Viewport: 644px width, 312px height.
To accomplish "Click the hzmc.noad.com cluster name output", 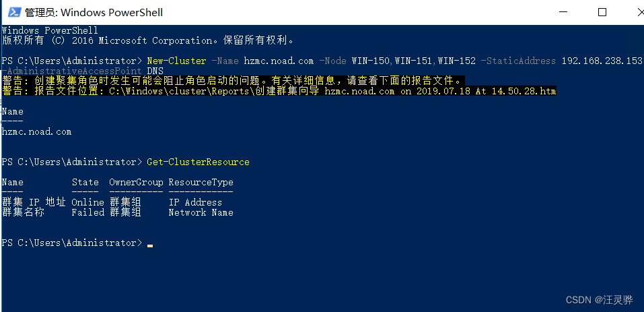I will coord(36,132).
